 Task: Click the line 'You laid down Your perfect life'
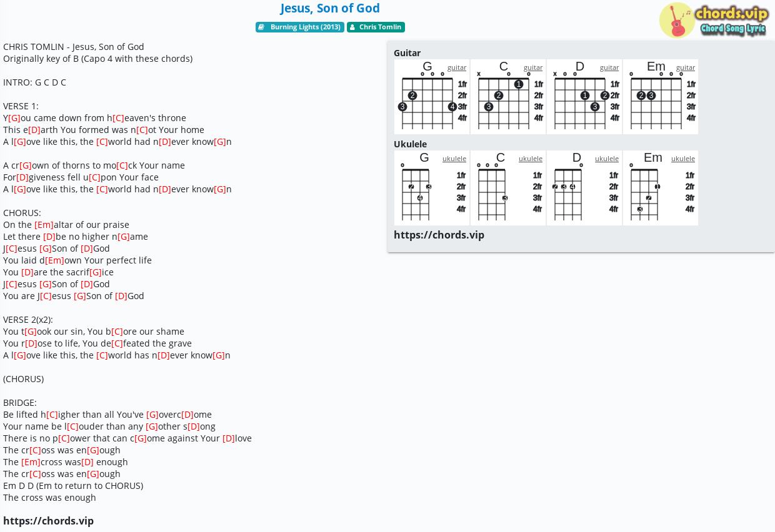point(77,260)
